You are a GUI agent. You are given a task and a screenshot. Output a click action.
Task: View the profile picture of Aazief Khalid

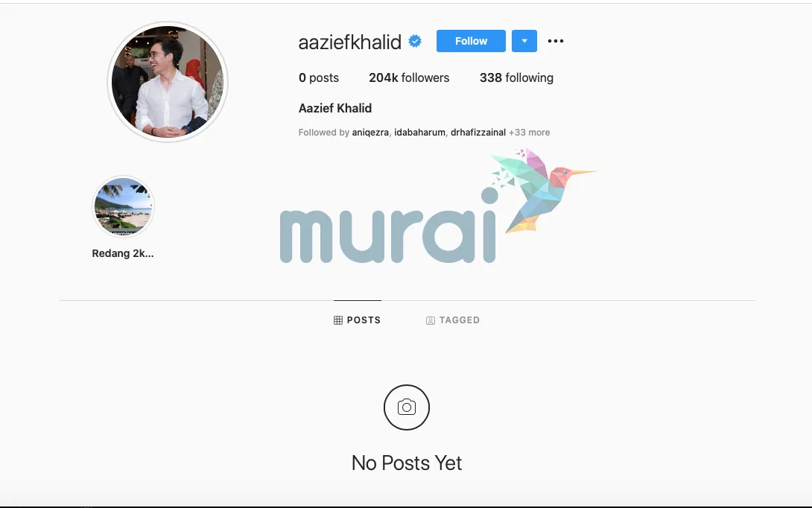[x=168, y=82]
